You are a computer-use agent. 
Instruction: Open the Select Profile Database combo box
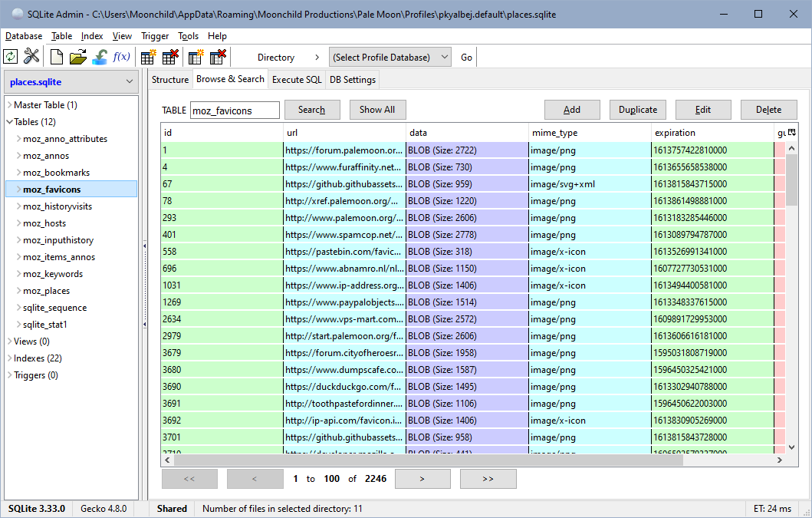(390, 58)
